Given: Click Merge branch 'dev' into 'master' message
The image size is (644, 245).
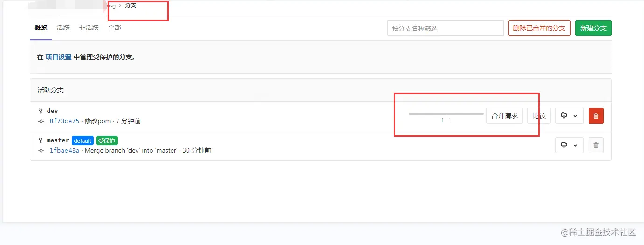Looking at the screenshot, I should [x=131, y=151].
